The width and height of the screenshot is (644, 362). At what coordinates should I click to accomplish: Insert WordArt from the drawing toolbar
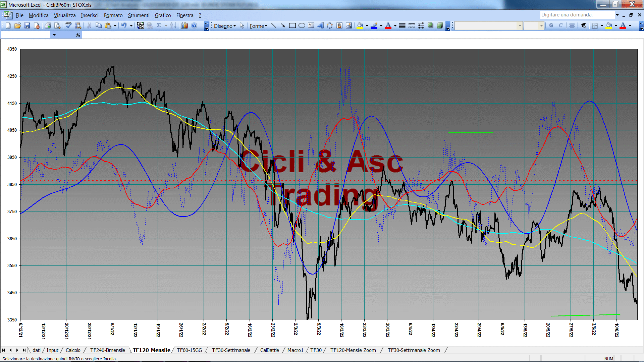coord(321,25)
